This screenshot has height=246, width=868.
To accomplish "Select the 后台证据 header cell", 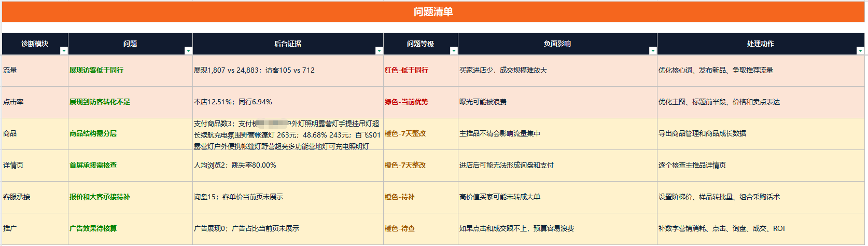I will tap(288, 44).
